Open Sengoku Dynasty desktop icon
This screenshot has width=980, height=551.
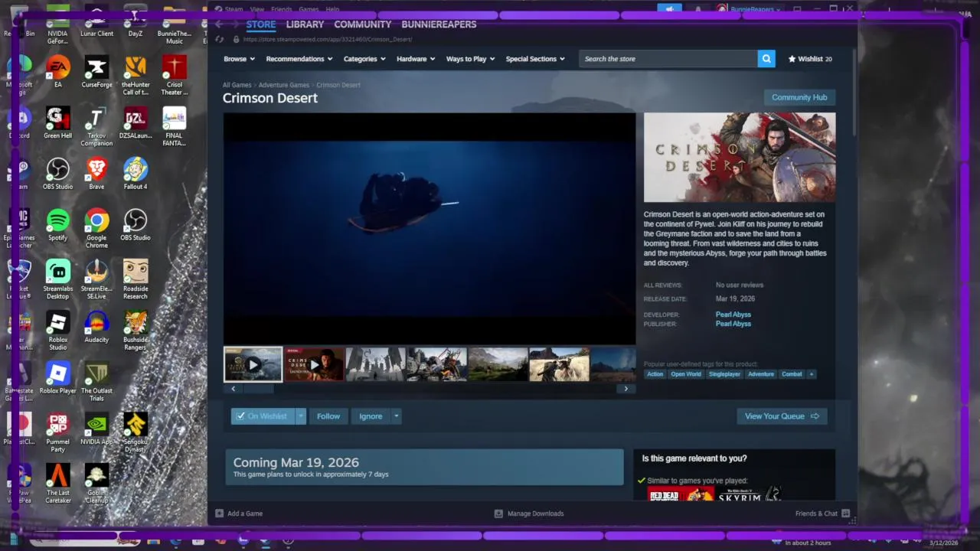point(136,432)
